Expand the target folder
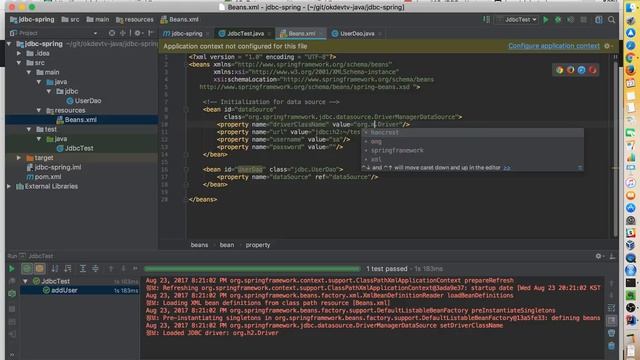The height and width of the screenshot is (360, 640). pos(19,158)
